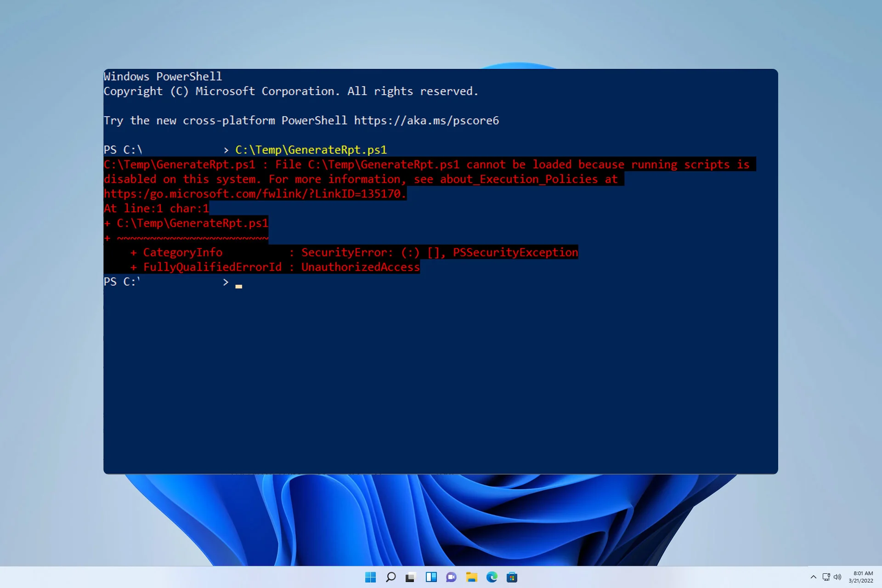Open the Widgets panel
The image size is (882, 588).
coord(431,577)
